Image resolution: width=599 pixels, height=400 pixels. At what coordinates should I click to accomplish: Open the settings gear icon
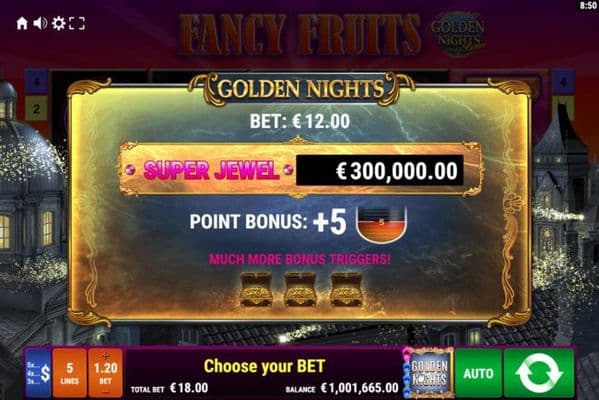[58, 24]
